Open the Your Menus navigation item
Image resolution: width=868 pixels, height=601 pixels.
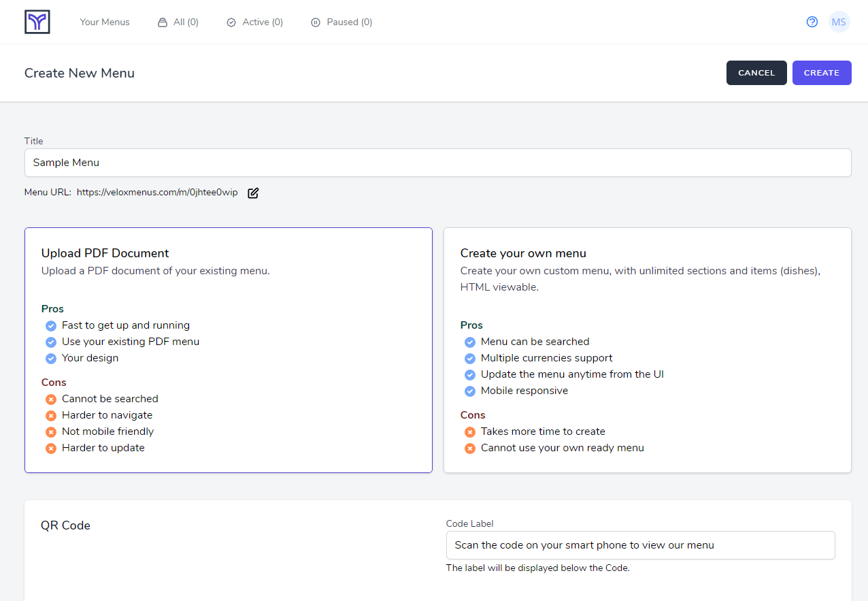104,22
